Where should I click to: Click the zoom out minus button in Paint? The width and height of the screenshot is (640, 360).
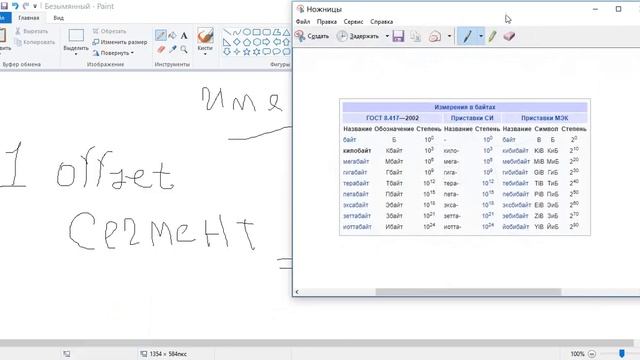(592, 354)
